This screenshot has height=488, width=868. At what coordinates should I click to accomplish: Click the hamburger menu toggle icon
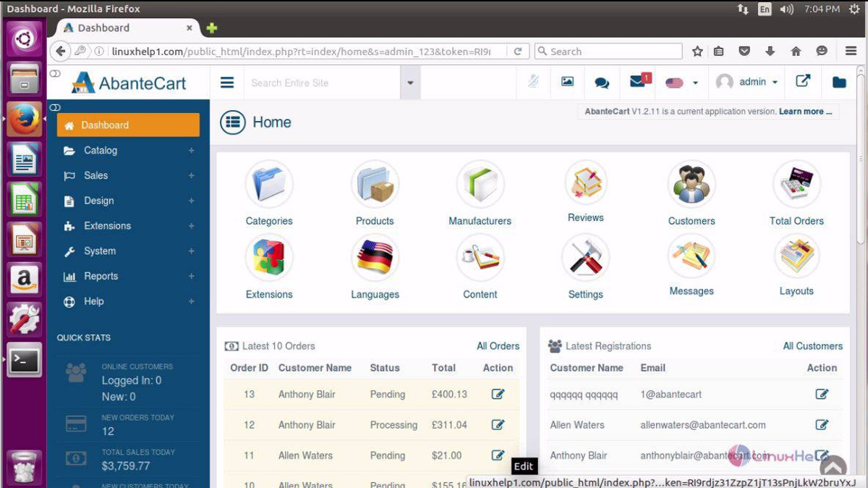tap(227, 83)
